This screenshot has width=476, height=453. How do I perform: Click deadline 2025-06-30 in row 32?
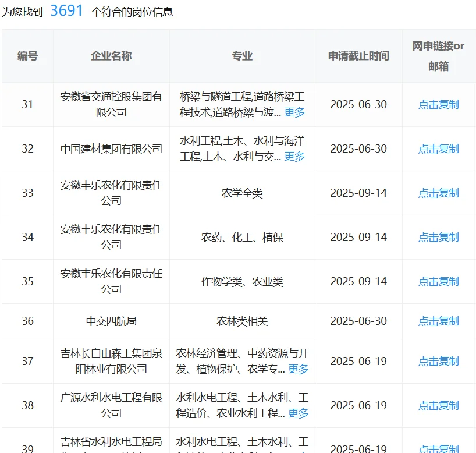(x=358, y=149)
